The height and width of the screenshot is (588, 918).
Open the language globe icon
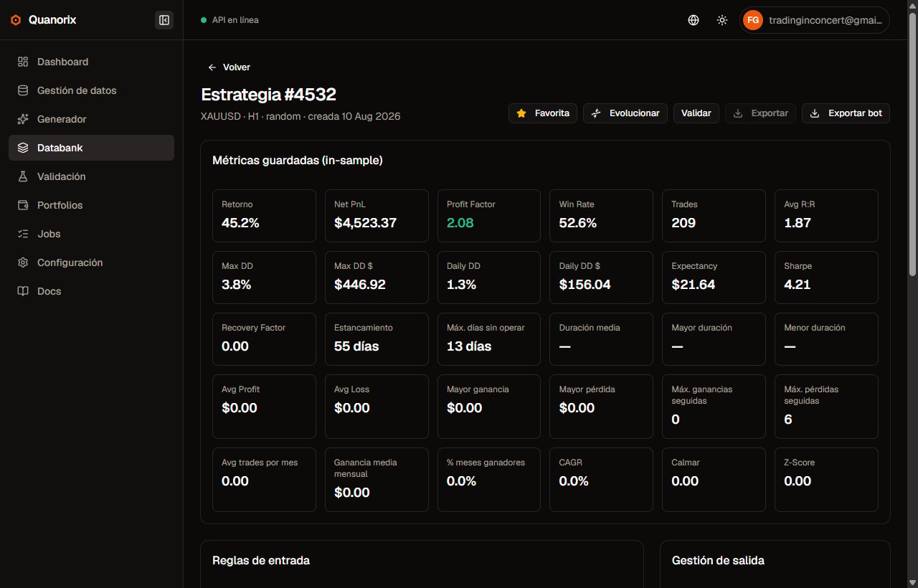pyautogui.click(x=694, y=20)
